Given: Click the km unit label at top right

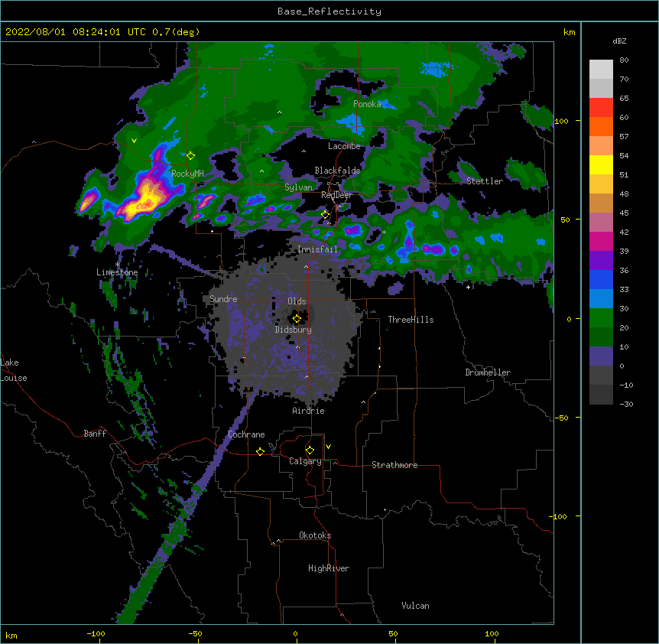Looking at the screenshot, I should pos(570,32).
